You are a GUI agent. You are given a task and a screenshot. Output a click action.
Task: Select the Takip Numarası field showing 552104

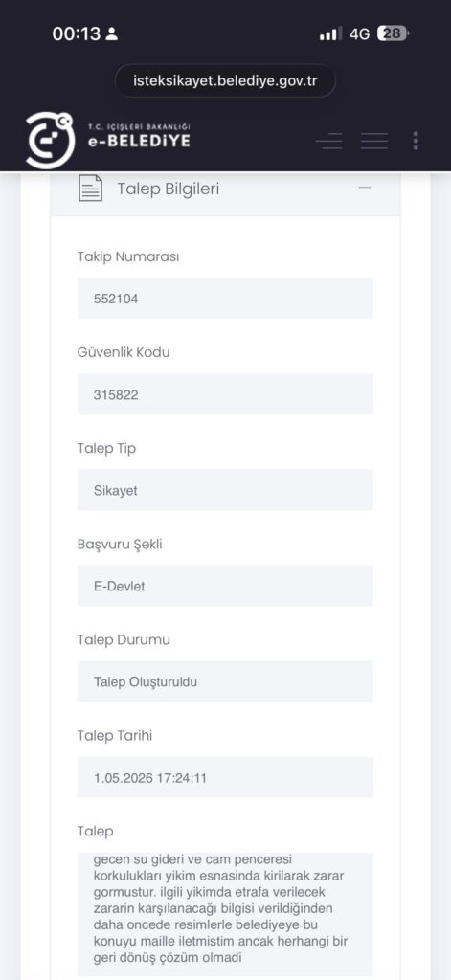click(x=225, y=299)
